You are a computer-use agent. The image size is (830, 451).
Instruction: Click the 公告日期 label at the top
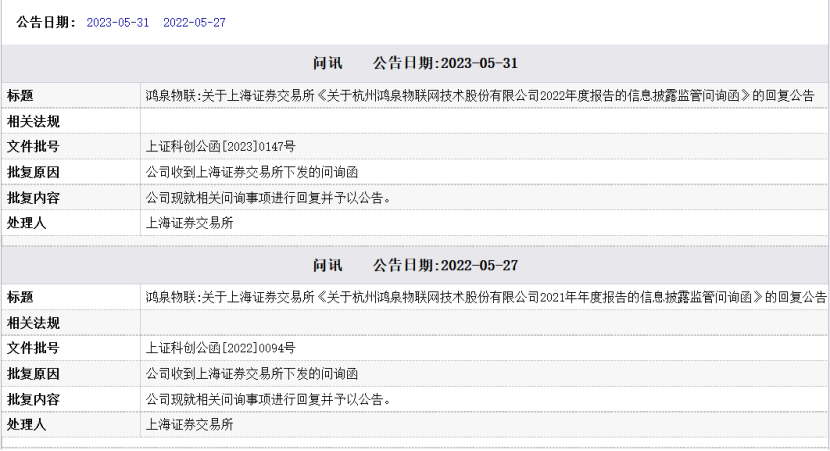[46, 22]
